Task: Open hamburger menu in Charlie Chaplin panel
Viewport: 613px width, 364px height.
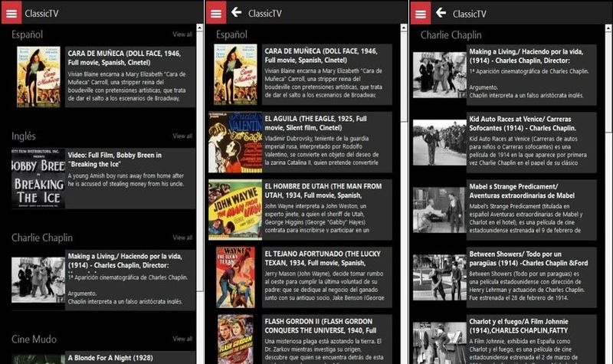Action: point(421,14)
